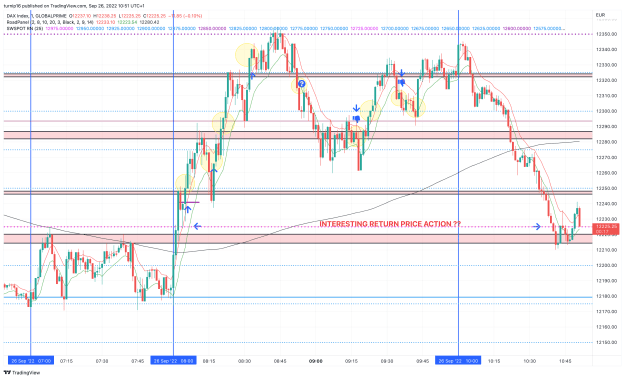Screen dimensions: 625x379
Task: Click the EUR currency label on price axis
Action: 600,15
